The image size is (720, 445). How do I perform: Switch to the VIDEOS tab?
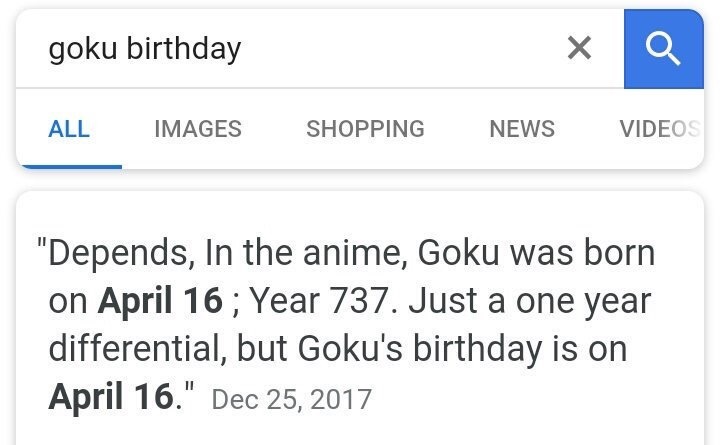coord(659,129)
